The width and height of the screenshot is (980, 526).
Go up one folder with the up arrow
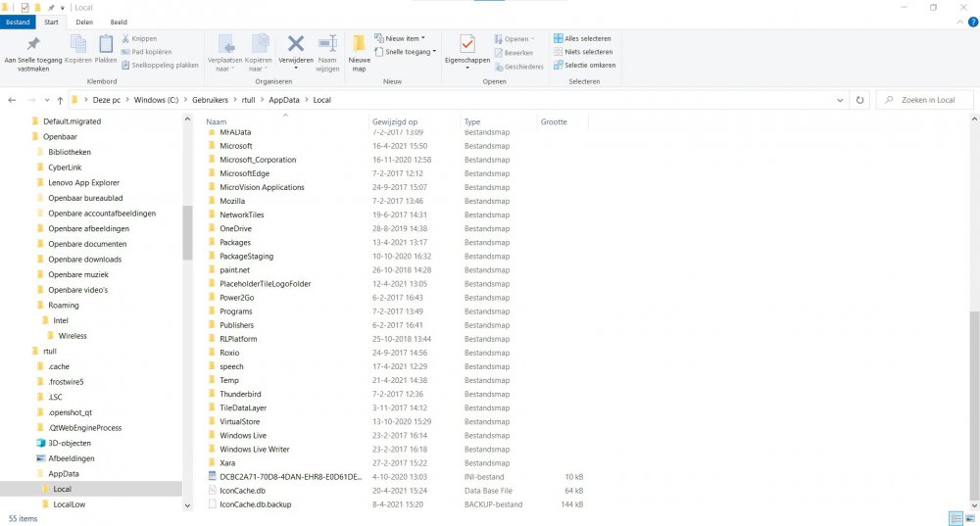pos(61,100)
